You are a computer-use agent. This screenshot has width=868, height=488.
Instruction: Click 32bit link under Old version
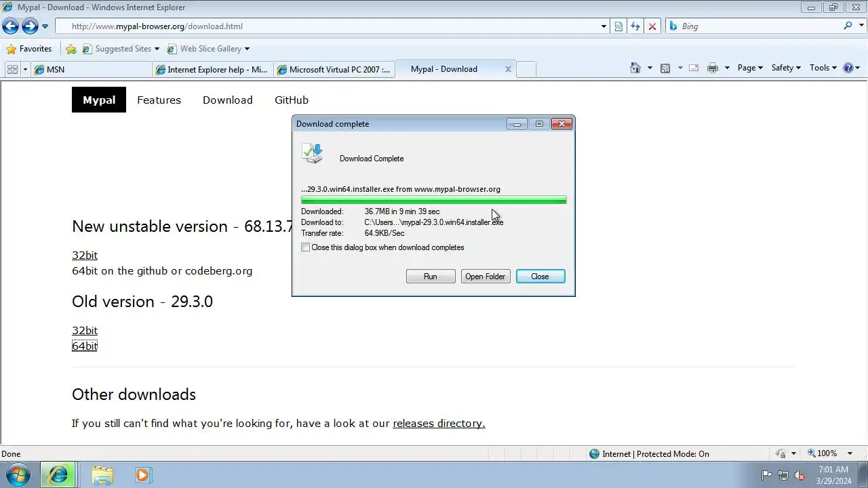tap(85, 330)
